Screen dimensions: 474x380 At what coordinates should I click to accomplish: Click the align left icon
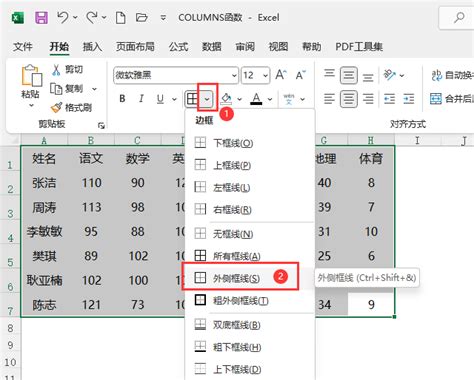click(330, 99)
